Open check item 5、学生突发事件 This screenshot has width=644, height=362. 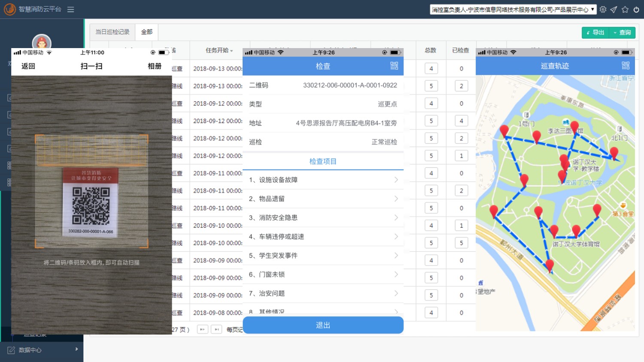(x=323, y=256)
